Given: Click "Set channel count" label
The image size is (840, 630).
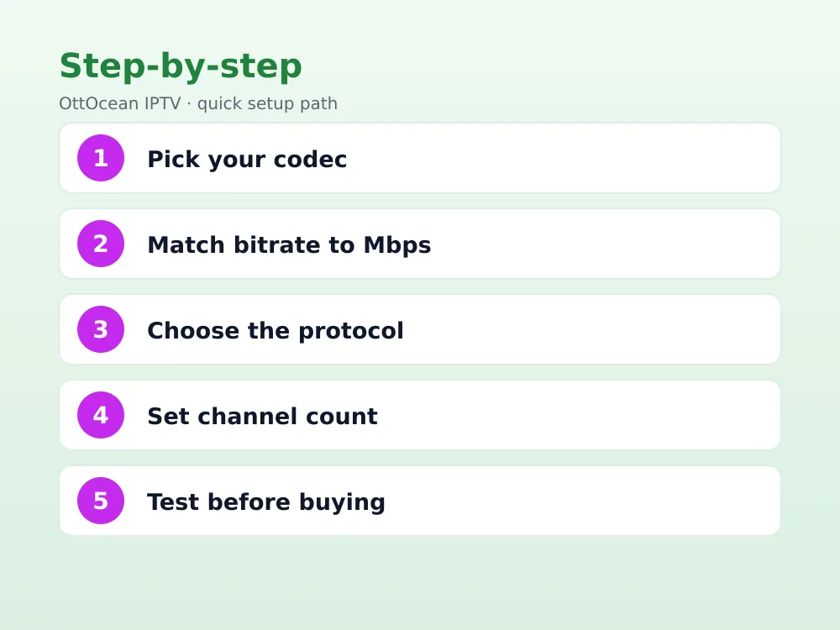Looking at the screenshot, I should [x=262, y=417].
